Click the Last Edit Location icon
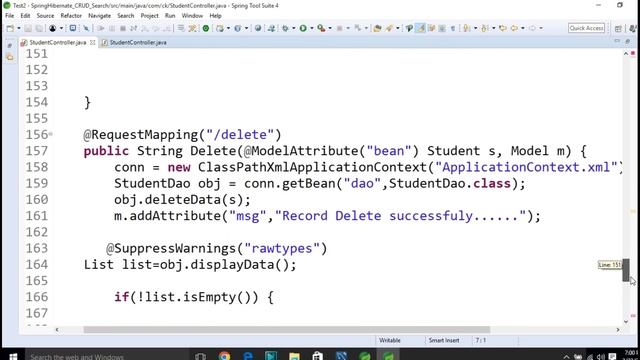Viewport: 640px width, 360px height. tap(503, 28)
